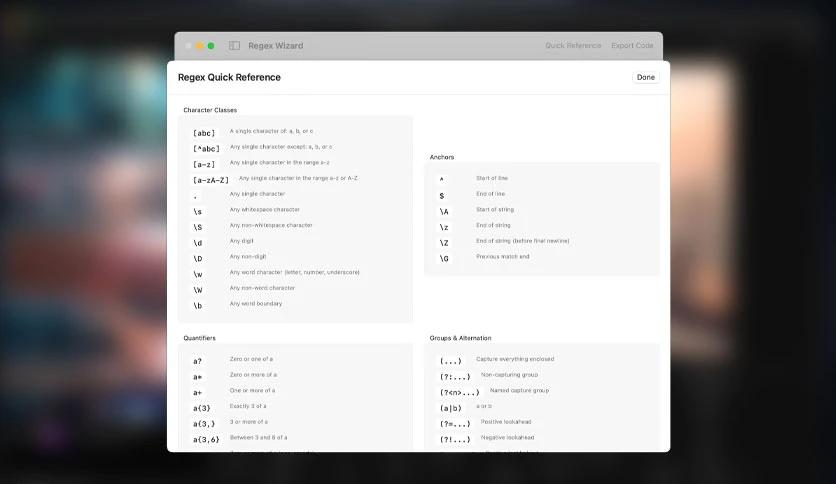The height and width of the screenshot is (484, 836).
Task: Click the (?:...) non-capturing group token
Action: click(x=455, y=377)
